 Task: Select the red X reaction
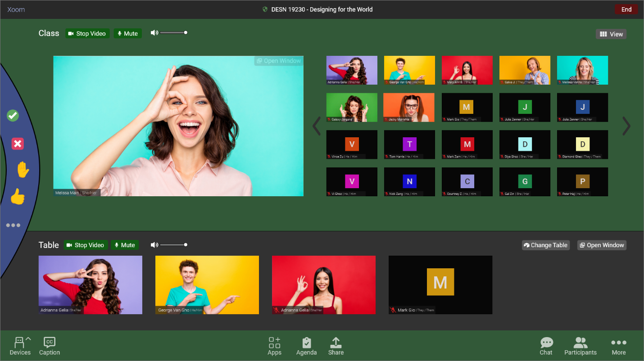(x=17, y=143)
